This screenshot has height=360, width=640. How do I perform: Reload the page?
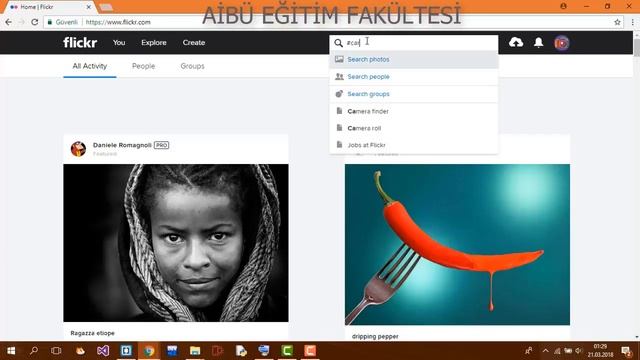coord(35,22)
